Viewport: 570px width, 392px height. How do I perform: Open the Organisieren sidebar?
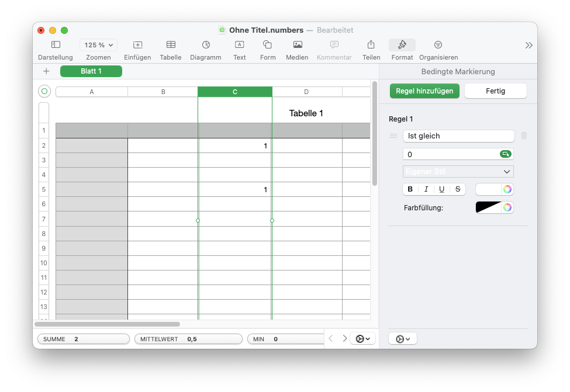[x=438, y=50]
